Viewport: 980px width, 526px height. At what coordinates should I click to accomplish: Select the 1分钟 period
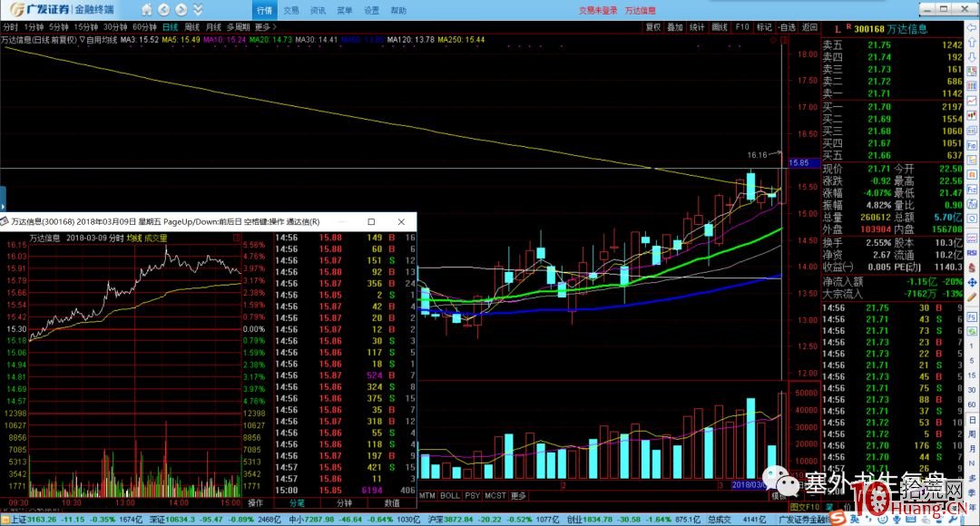pos(34,27)
